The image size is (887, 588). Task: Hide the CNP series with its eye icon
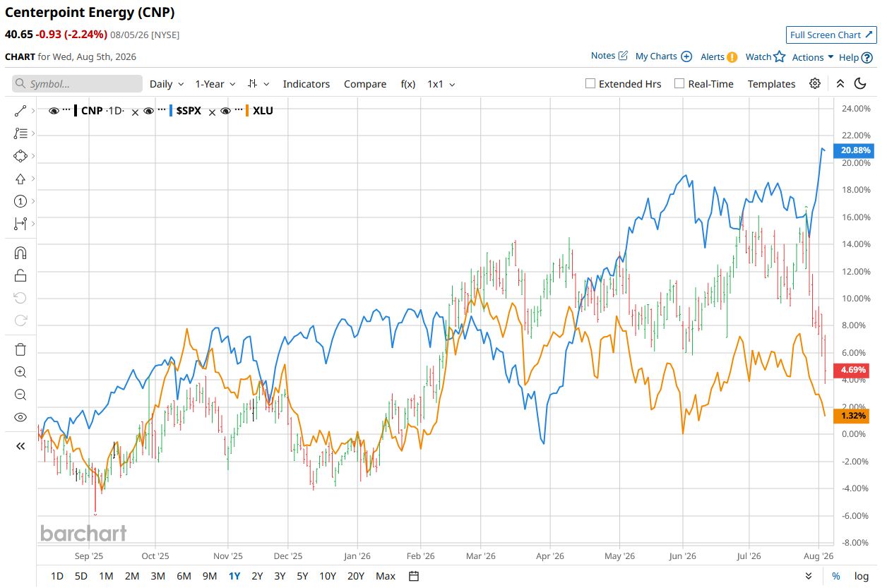click(x=54, y=111)
